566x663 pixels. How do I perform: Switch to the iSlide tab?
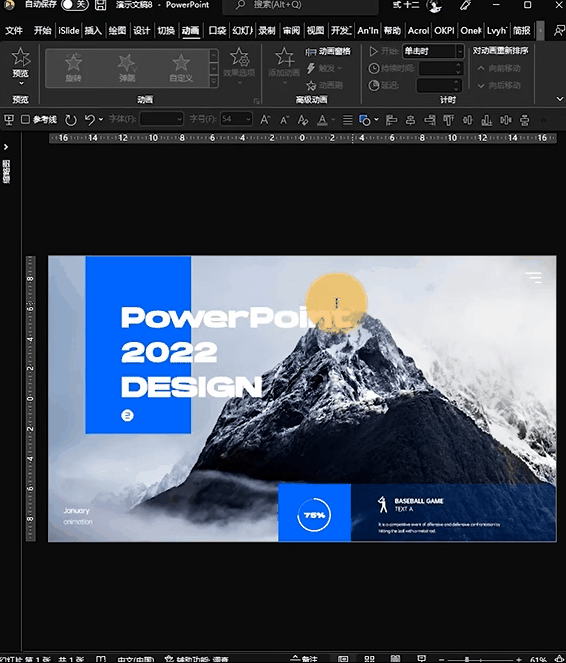click(x=68, y=31)
